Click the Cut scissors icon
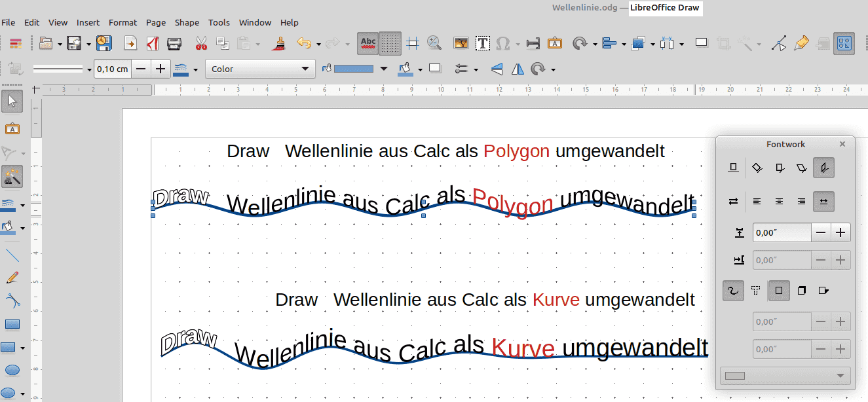Screen dimensions: 868x402 click(x=201, y=44)
